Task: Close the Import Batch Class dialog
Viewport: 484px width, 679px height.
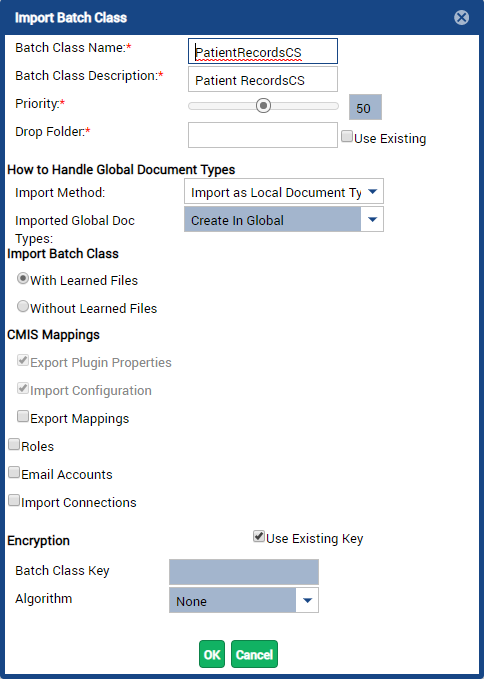Action: 461,18
